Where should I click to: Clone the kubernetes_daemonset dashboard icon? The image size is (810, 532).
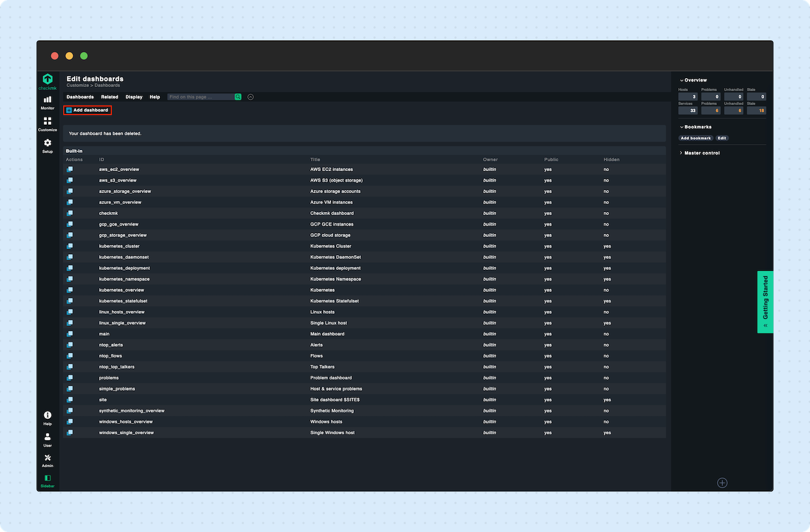coord(70,257)
